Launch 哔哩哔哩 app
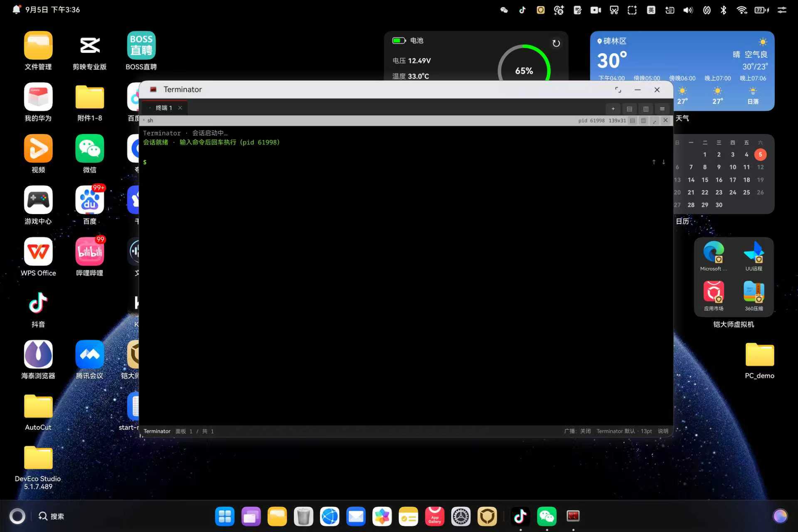This screenshot has width=798, height=532. (x=90, y=257)
